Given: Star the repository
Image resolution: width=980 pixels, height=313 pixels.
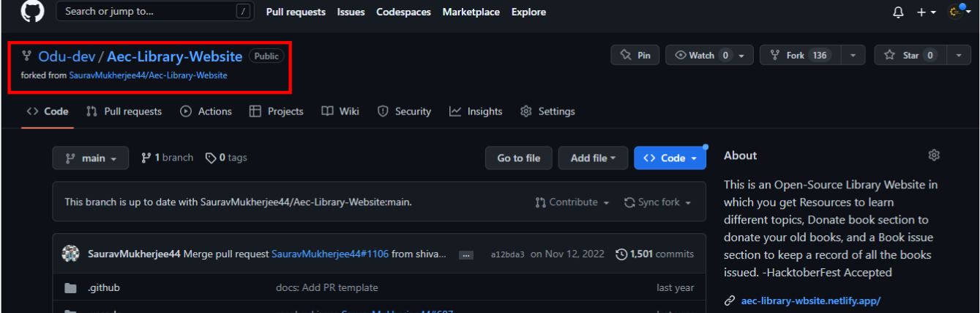Looking at the screenshot, I should (910, 55).
